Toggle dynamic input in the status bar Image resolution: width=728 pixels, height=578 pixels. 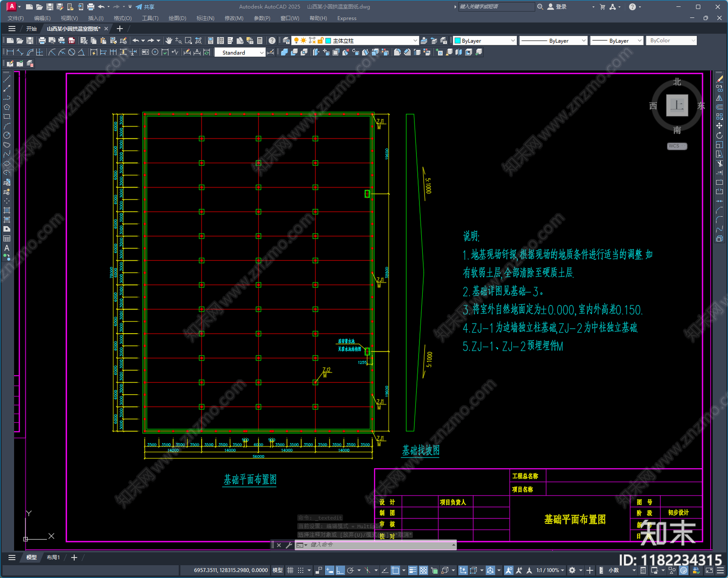(329, 570)
